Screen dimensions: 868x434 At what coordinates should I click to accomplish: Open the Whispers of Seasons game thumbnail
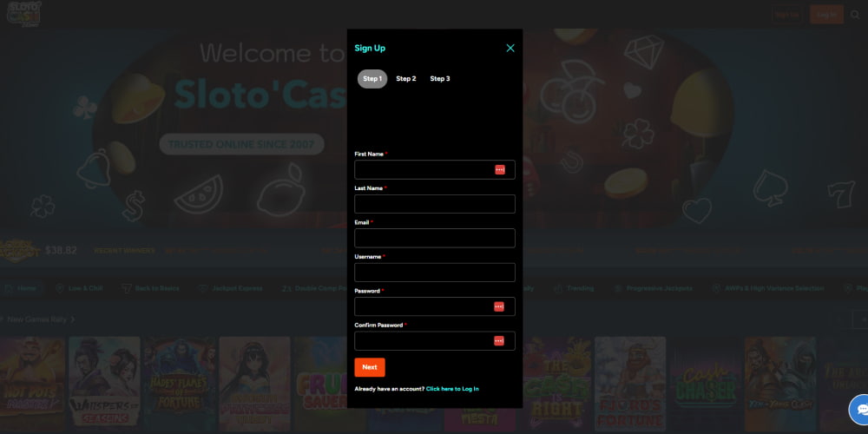click(105, 385)
